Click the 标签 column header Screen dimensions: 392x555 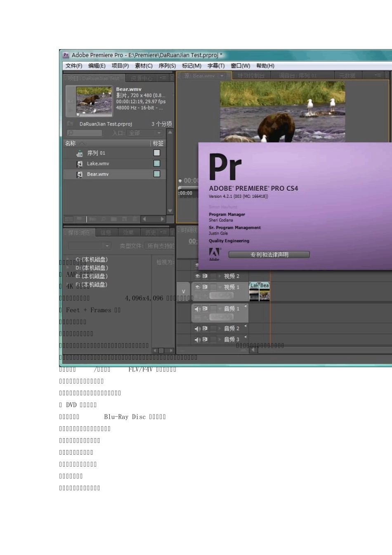click(x=158, y=143)
